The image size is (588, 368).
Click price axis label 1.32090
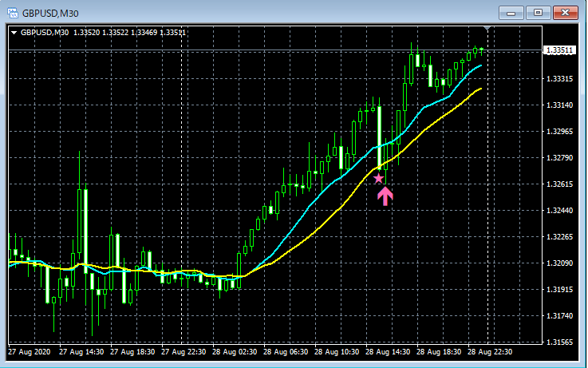click(559, 263)
